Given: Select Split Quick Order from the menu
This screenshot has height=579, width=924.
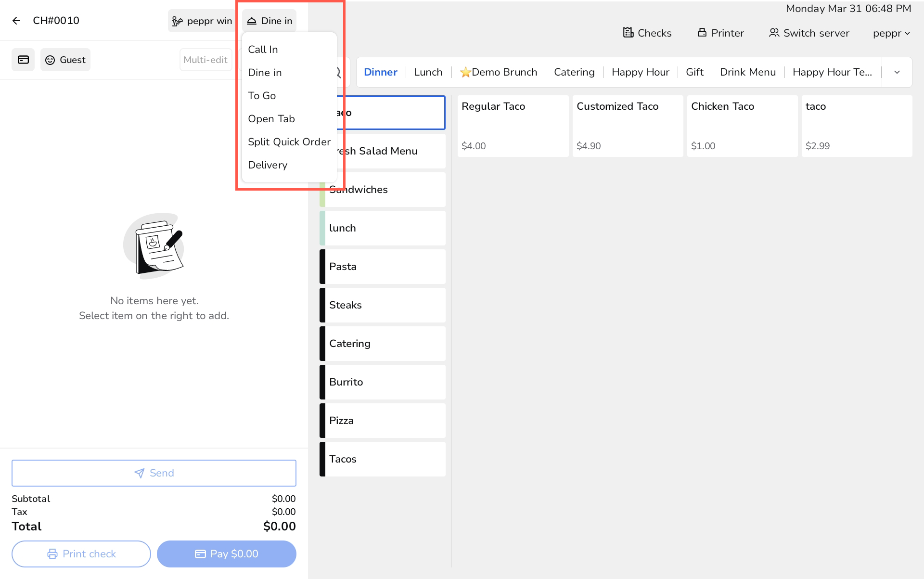Looking at the screenshot, I should pos(289,142).
